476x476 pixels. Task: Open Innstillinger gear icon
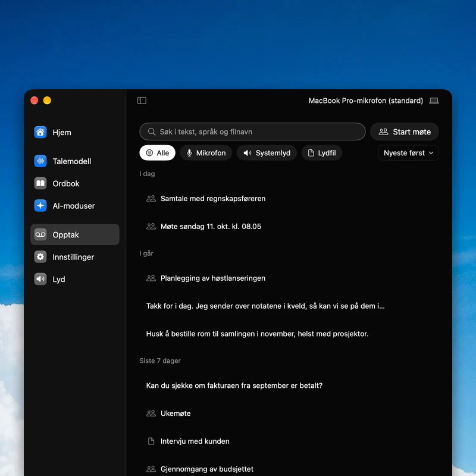[x=40, y=257]
